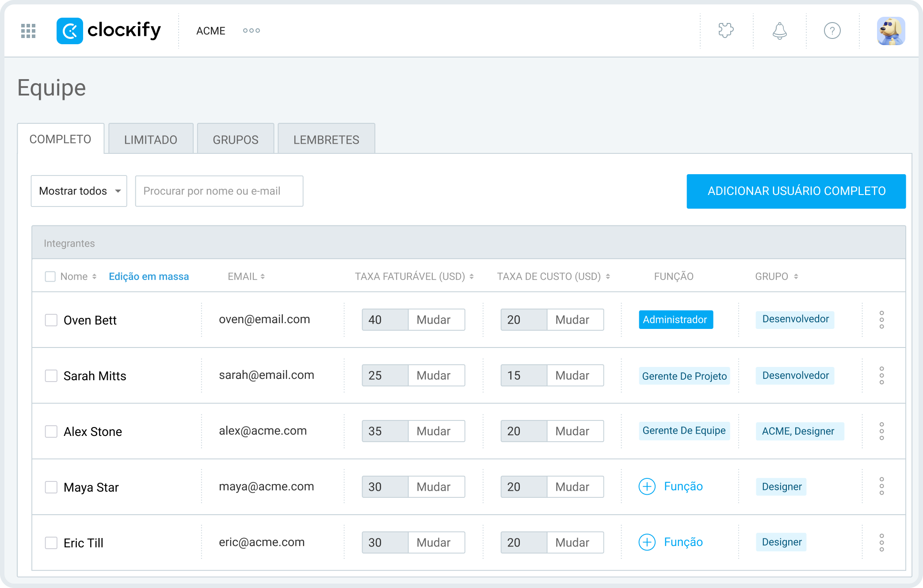
Task: Open the apps grid menu icon
Action: pyautogui.click(x=28, y=31)
